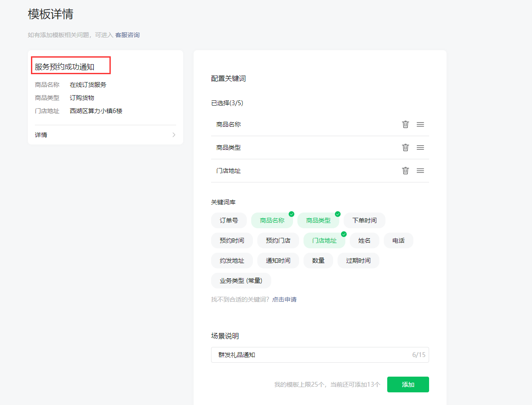Screen dimensions: 532x405
Task: Delete the 商品名称 keyword using its trash icon
Action: 405,124
